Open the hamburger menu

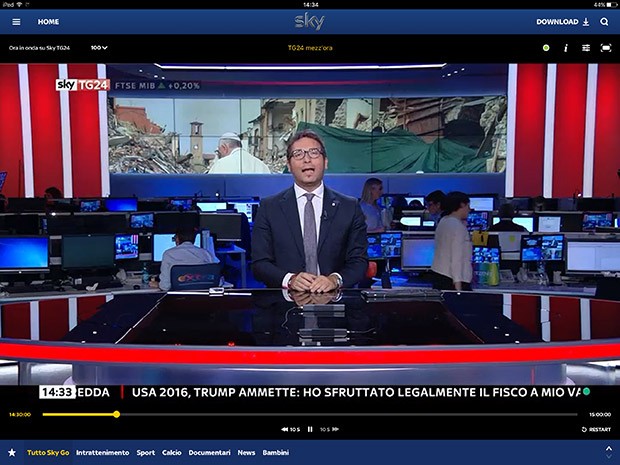point(16,22)
